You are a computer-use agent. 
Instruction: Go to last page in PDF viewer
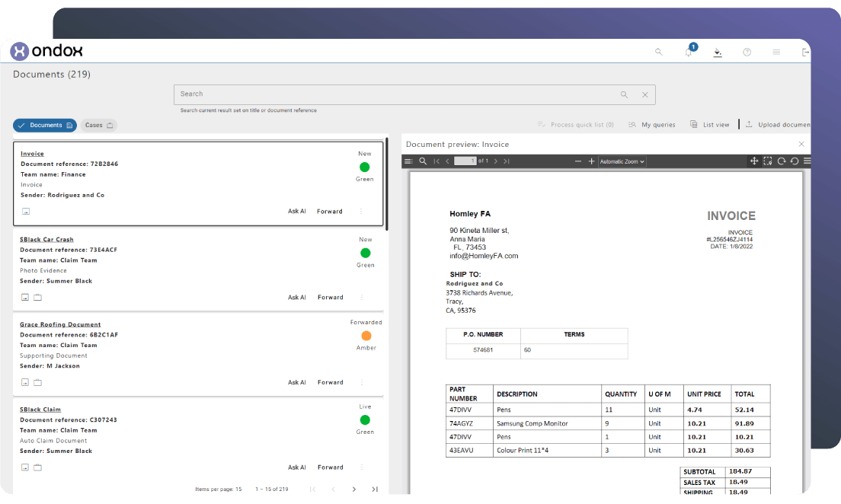(507, 161)
